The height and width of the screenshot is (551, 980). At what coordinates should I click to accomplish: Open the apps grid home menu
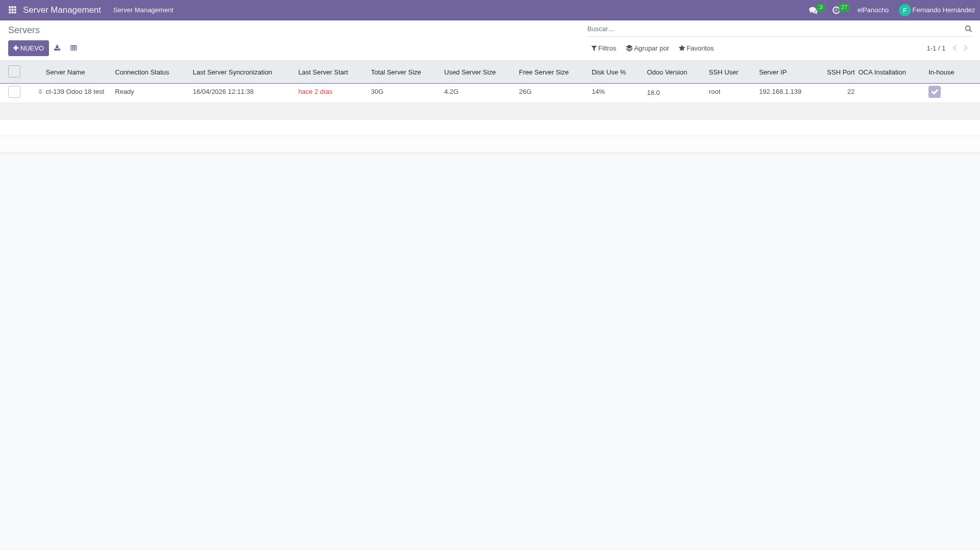click(x=12, y=10)
